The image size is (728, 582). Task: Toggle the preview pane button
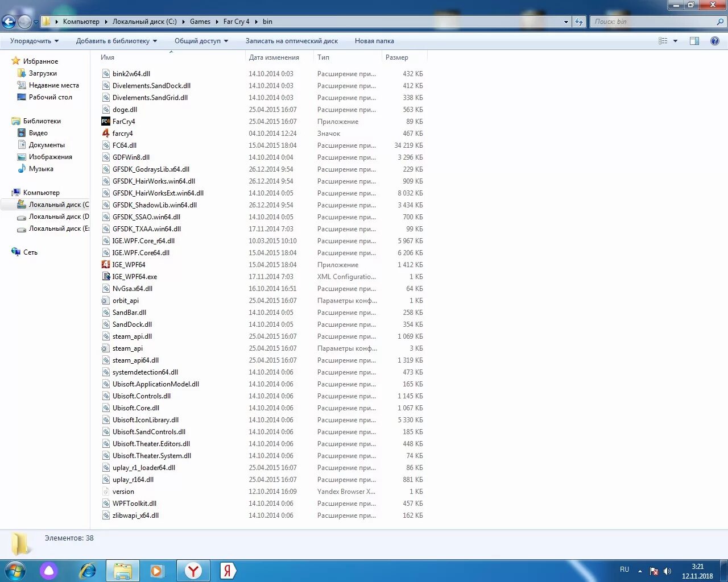click(694, 41)
